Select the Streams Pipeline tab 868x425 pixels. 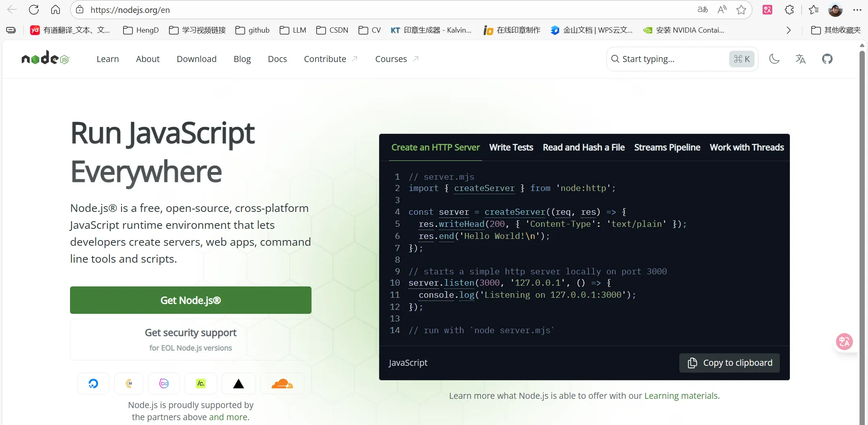coord(667,147)
